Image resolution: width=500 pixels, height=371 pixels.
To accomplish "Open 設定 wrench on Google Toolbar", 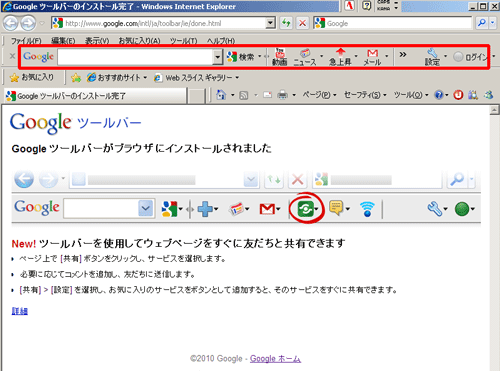I will [432, 57].
